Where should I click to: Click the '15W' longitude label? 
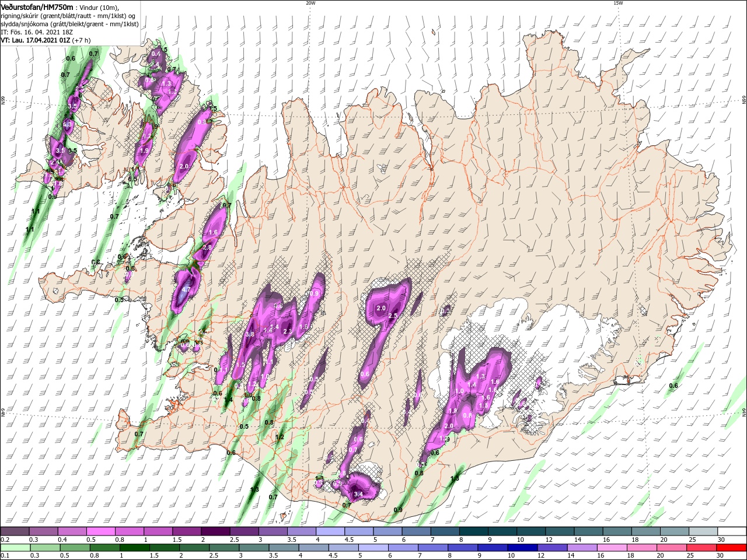point(618,3)
